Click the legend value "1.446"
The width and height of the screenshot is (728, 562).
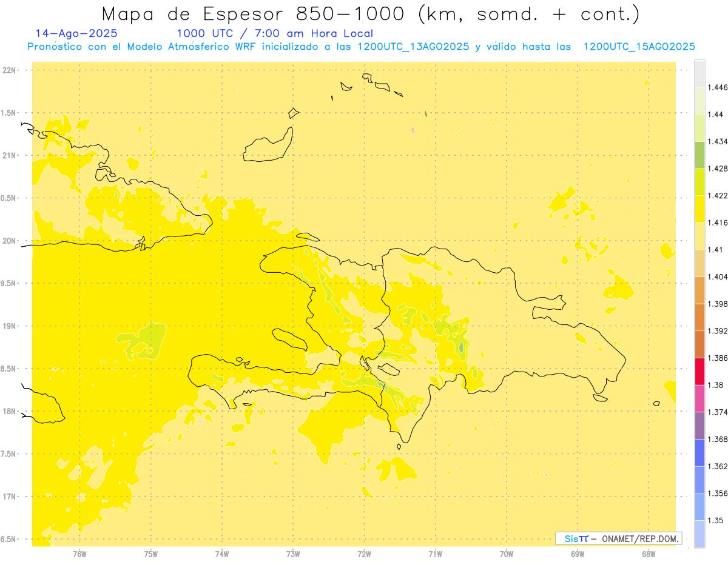tap(718, 87)
